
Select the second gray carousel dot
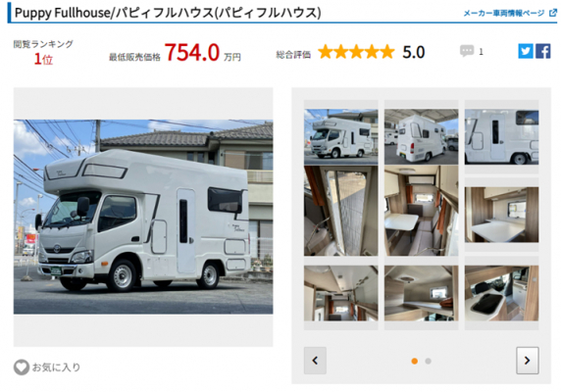(428, 361)
